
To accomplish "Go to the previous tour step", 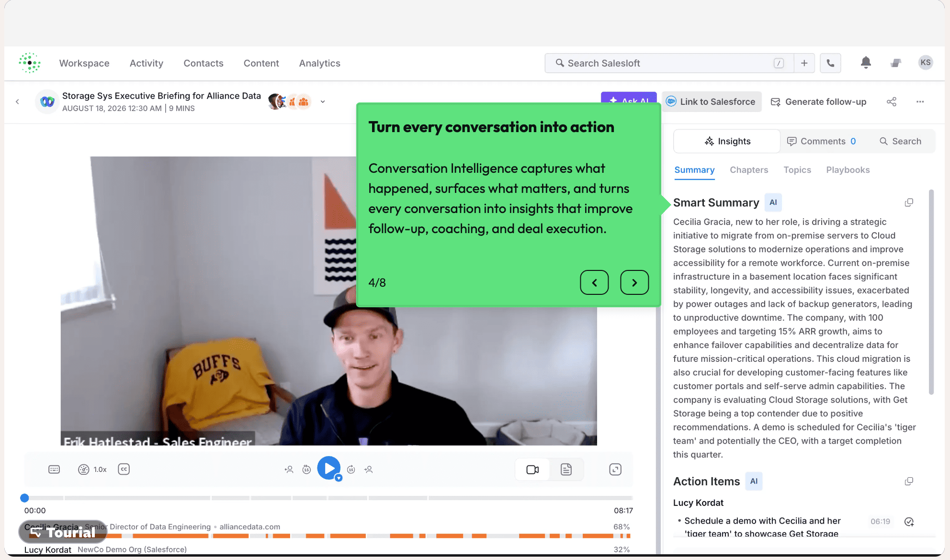I will 594,282.
